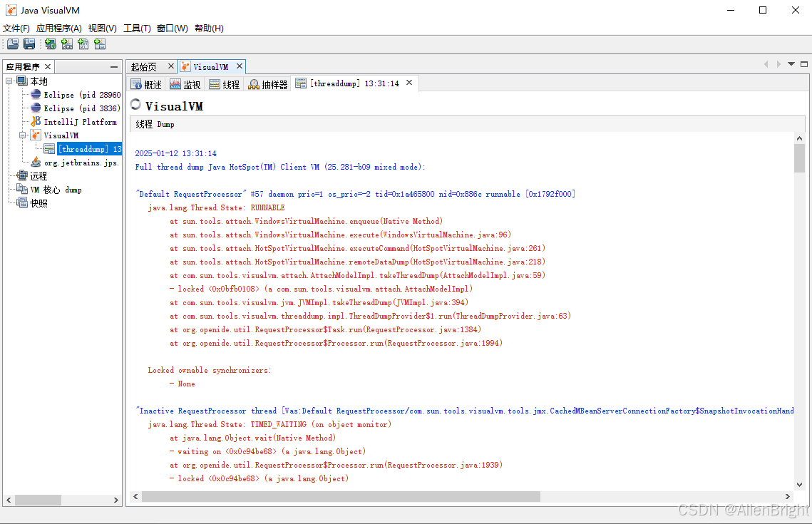Collapse the VisualVM tree node

click(x=23, y=135)
